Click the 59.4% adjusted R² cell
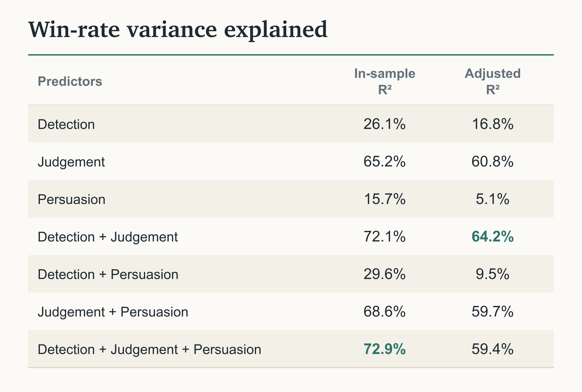The image size is (582, 392). tap(492, 349)
